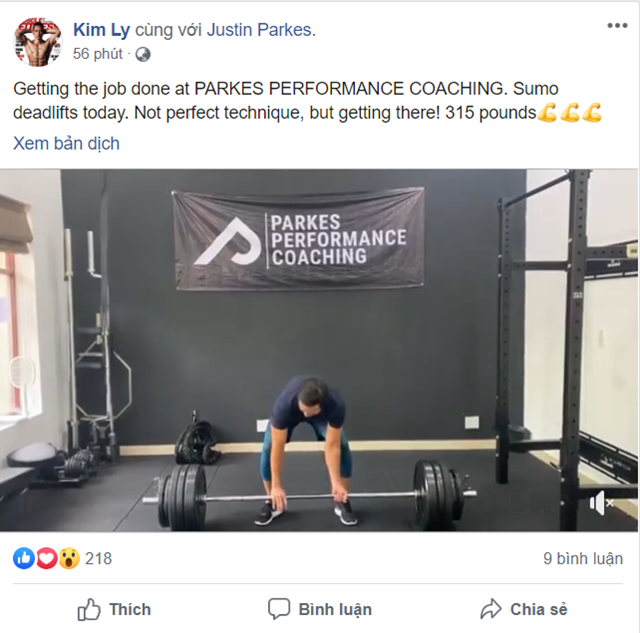Image resolution: width=640 pixels, height=633 pixels.
Task: Click the blue like reaction icon
Action: (x=24, y=558)
